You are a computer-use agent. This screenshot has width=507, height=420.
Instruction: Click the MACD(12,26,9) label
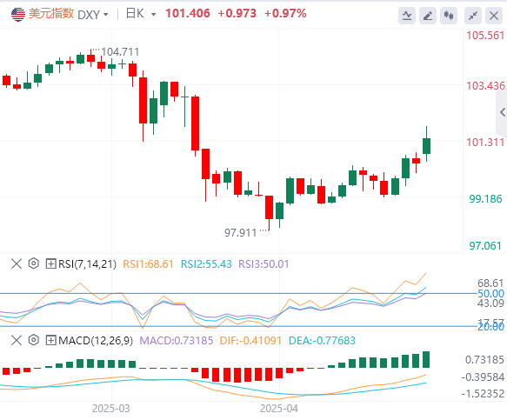96,341
